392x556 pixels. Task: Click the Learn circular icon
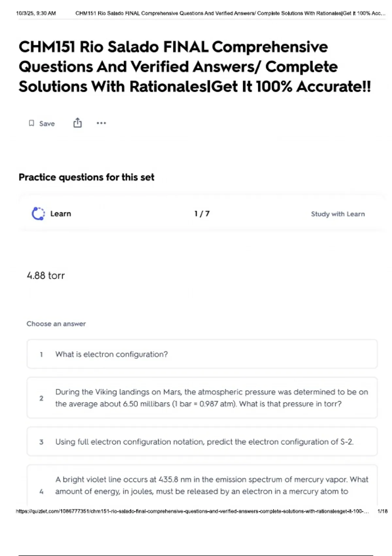coord(38,214)
